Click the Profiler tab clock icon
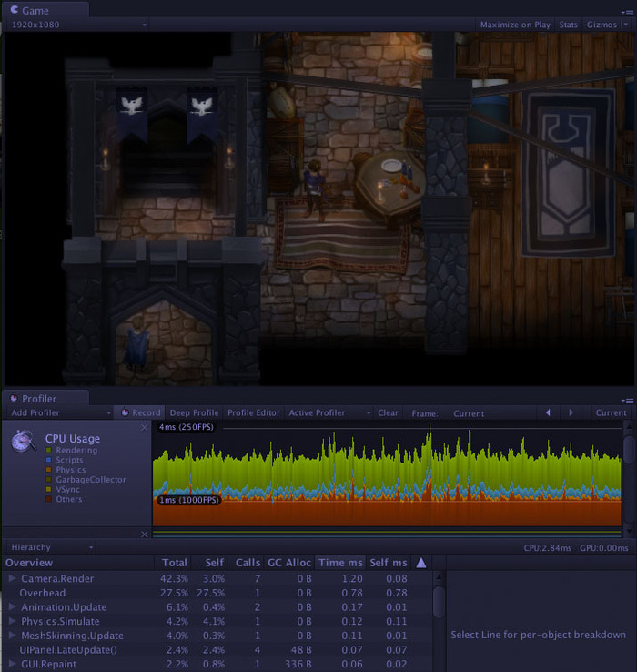Image resolution: width=637 pixels, height=672 pixels. click(14, 398)
